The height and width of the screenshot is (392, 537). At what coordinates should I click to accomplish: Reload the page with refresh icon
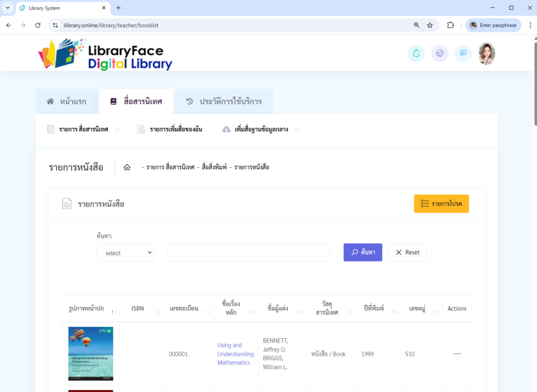pyautogui.click(x=38, y=25)
